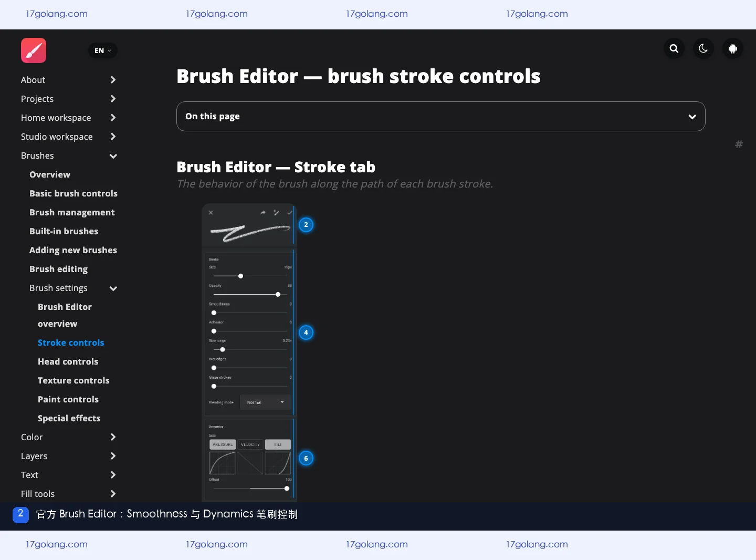Expand the Layers section chevron
Screen dimensions: 756x560
click(x=113, y=456)
